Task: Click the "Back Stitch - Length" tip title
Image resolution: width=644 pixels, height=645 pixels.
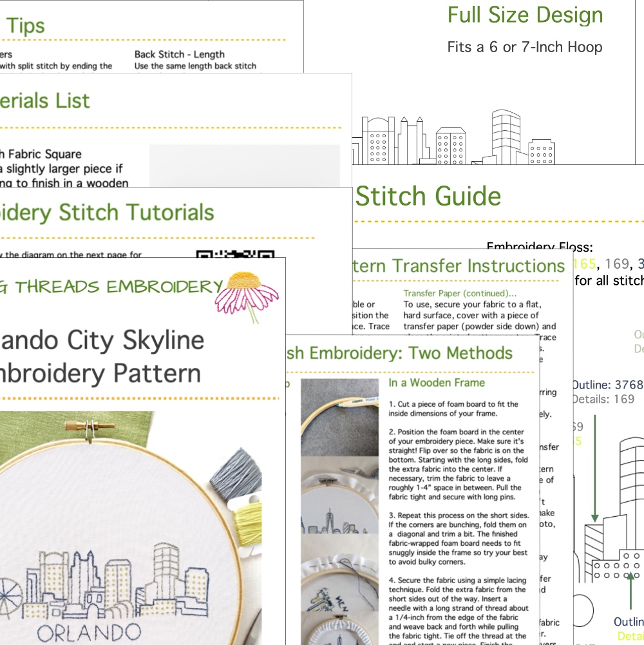Action: click(179, 54)
